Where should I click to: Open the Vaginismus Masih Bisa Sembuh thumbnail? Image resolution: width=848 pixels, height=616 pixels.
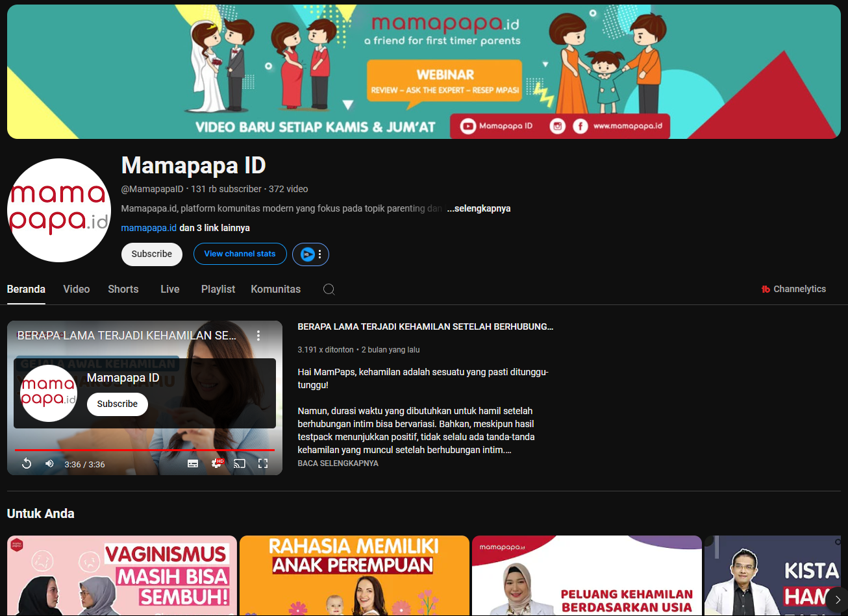click(x=122, y=575)
